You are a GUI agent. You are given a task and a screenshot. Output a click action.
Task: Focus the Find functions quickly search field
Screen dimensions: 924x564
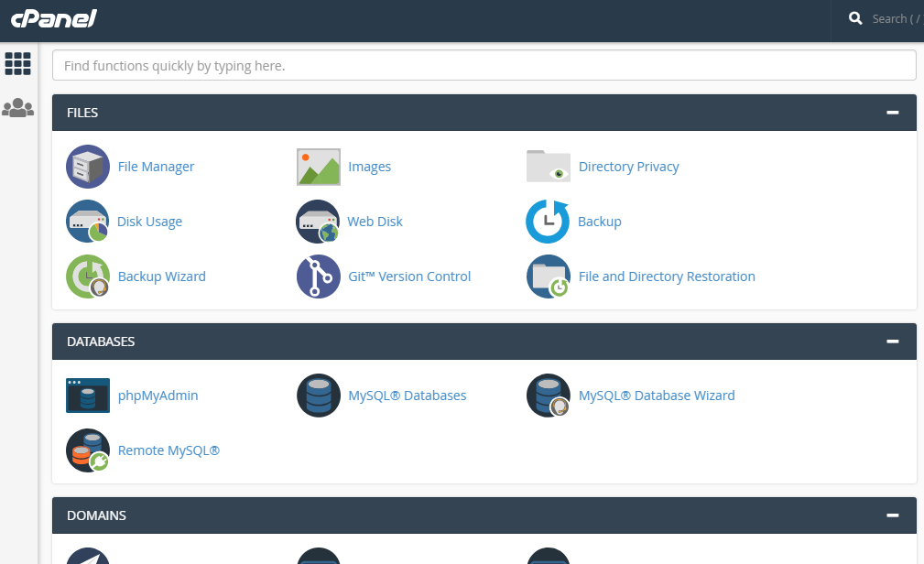(484, 66)
